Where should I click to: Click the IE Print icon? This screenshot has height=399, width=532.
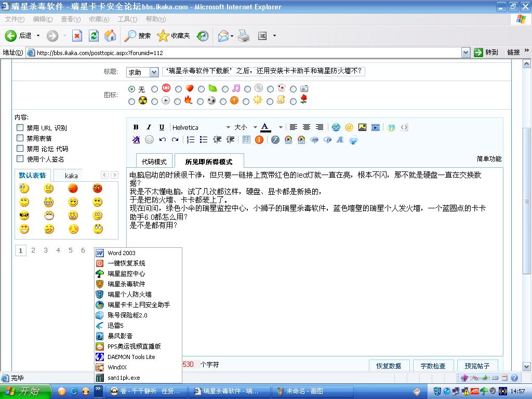(x=244, y=36)
